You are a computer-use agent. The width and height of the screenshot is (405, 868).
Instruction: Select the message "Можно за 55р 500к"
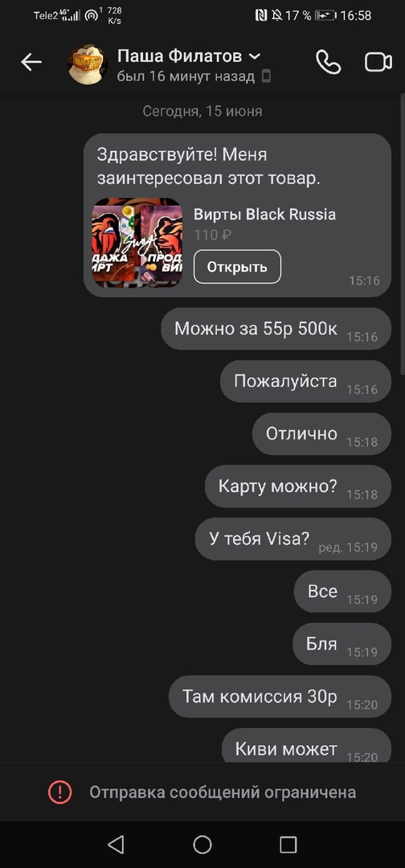[276, 329]
